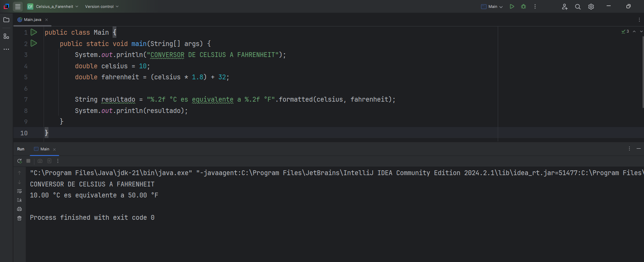Click run gutter icon on line 1
Screen dimensions: 644x262
34,32
